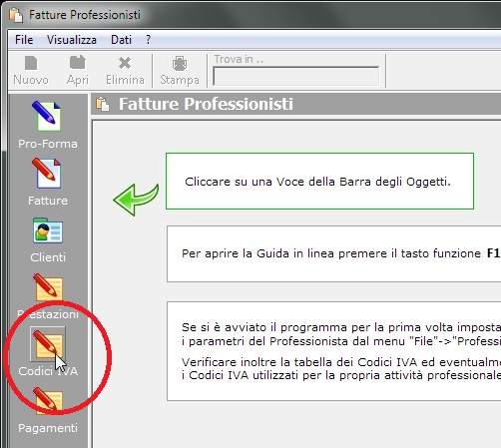Image resolution: width=501 pixels, height=448 pixels.
Task: Open the Pro-Forma sidebar icon
Action: [x=47, y=116]
